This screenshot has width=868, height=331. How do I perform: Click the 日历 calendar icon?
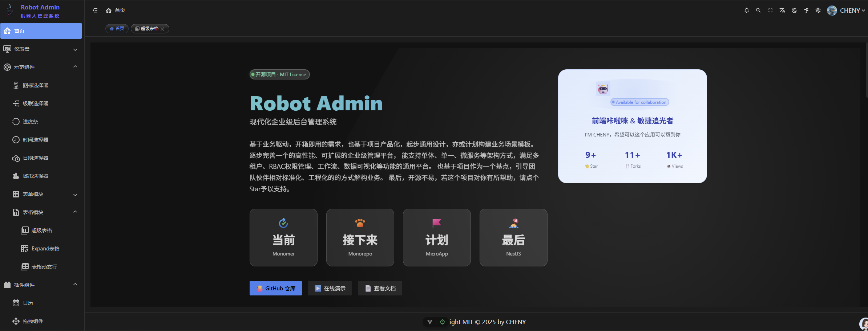(x=16, y=303)
